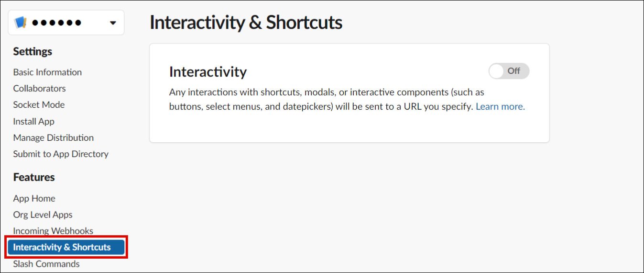The image size is (644, 273).
Task: Click the Features section header
Action: tap(34, 177)
